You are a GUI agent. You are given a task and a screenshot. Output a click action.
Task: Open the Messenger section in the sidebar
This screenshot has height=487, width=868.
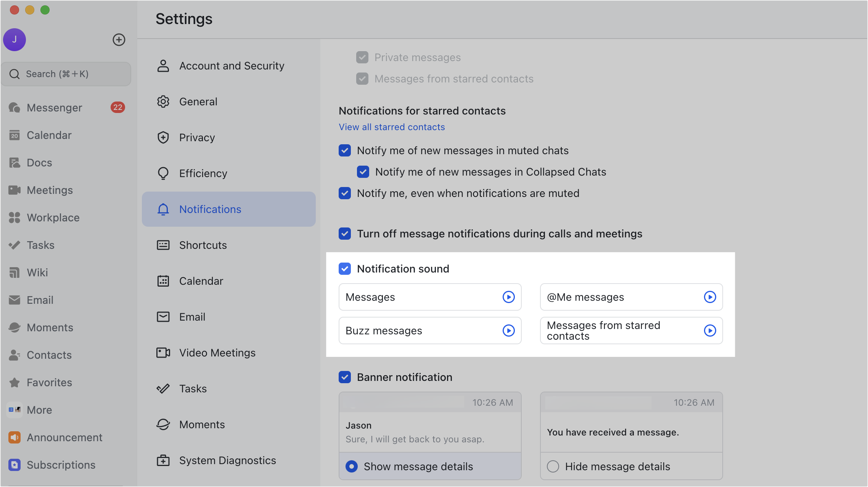click(x=54, y=108)
